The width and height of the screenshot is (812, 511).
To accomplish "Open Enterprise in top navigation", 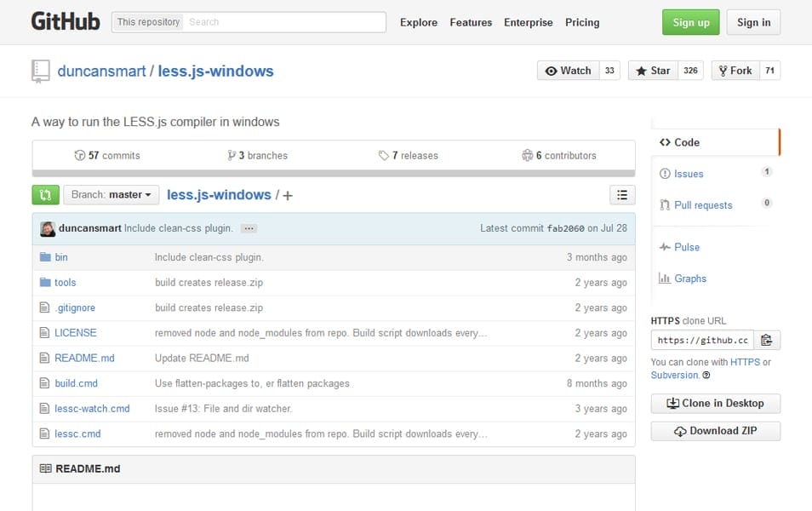I will tap(529, 22).
